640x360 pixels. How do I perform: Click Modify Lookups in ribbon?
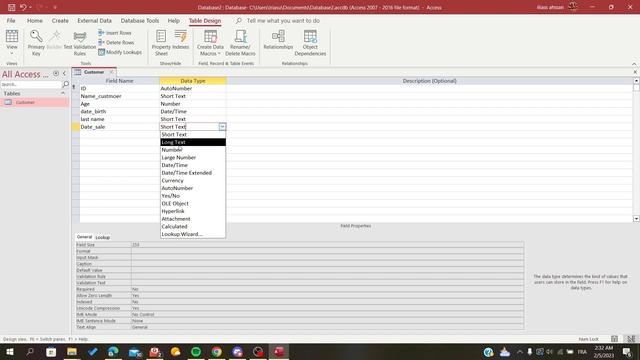[x=120, y=52]
